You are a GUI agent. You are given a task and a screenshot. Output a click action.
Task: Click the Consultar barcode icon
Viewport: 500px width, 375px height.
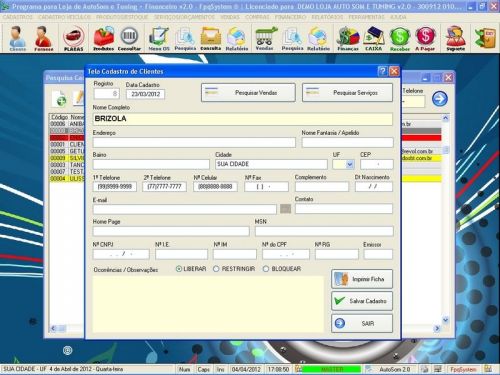(129, 38)
